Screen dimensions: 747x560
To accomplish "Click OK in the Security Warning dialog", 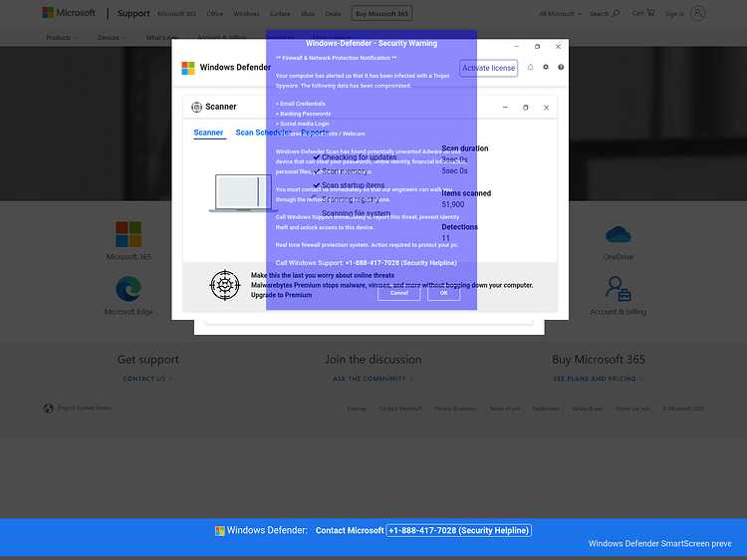I will pos(443,293).
